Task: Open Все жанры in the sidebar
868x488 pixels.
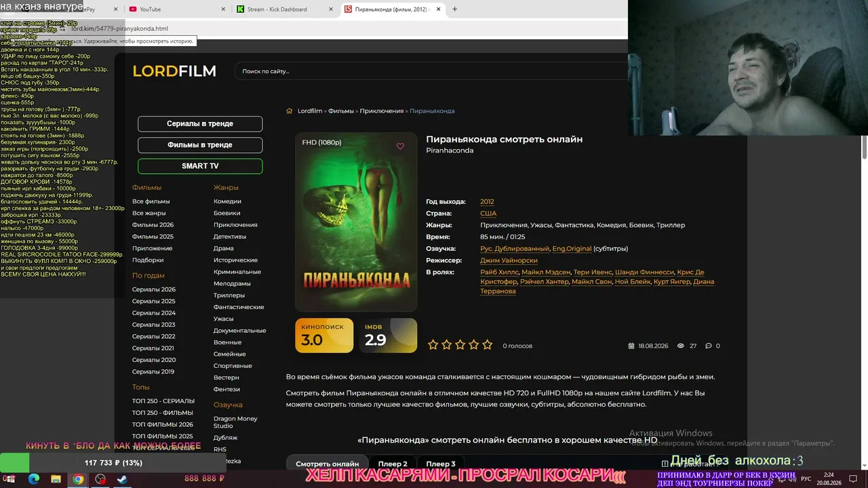Action: (x=149, y=213)
